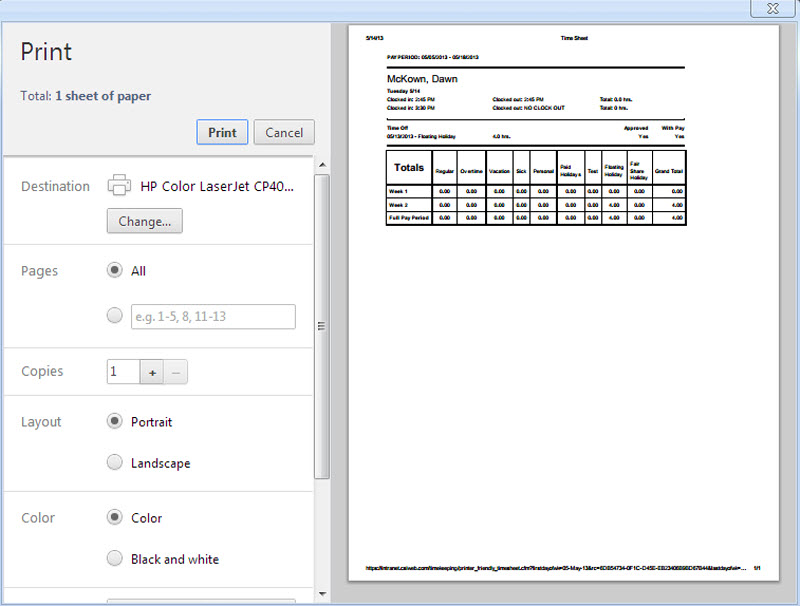Screen dimensions: 800x606
Task: Keep Portrait orientation selected
Action: click(115, 421)
